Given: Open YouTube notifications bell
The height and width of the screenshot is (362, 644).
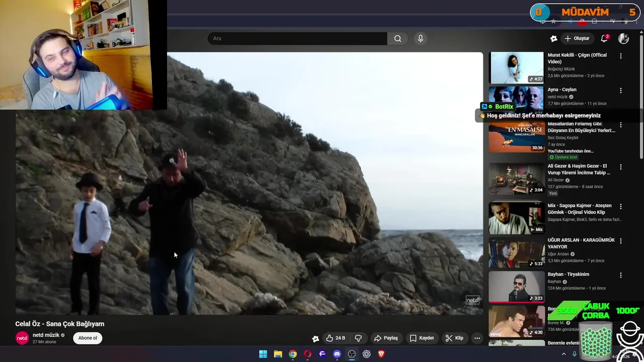Looking at the screenshot, I should tap(605, 39).
